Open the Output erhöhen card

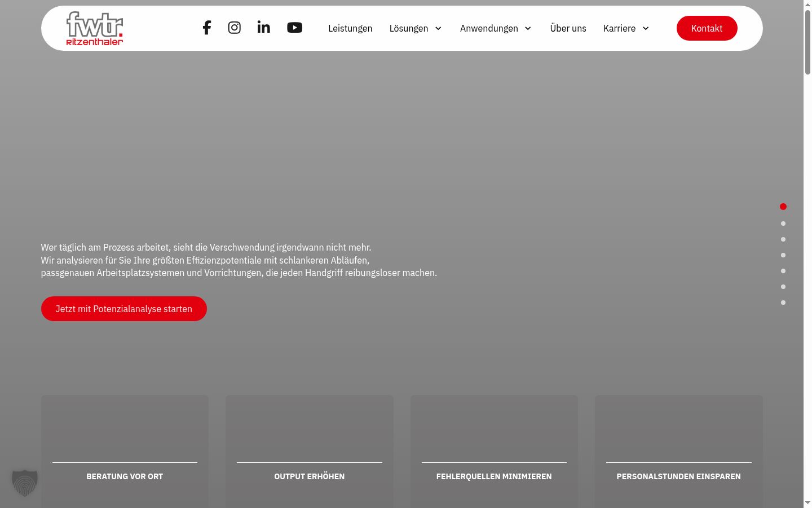[x=310, y=452]
